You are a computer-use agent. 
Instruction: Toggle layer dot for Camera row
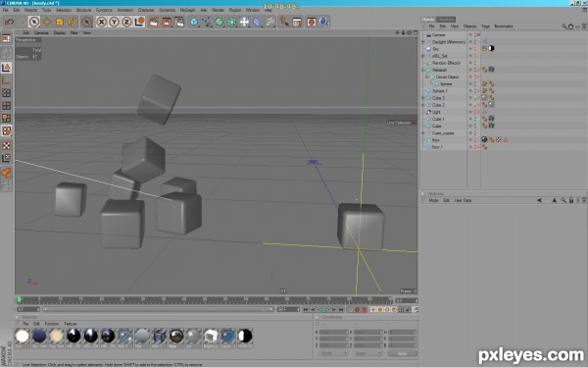pyautogui.click(x=470, y=34)
